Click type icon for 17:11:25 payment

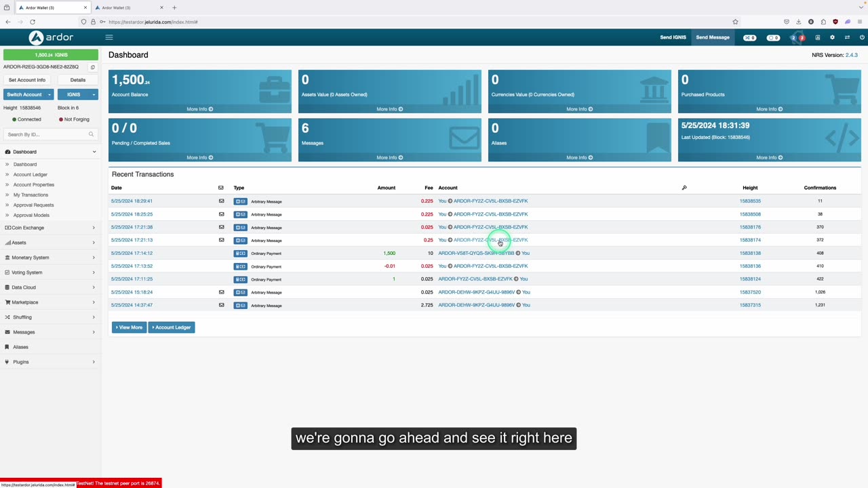click(x=240, y=279)
